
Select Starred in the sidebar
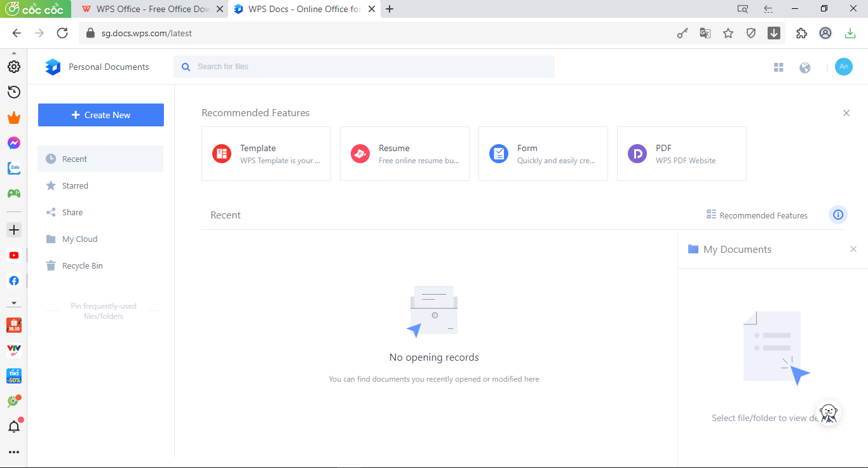[x=75, y=185]
